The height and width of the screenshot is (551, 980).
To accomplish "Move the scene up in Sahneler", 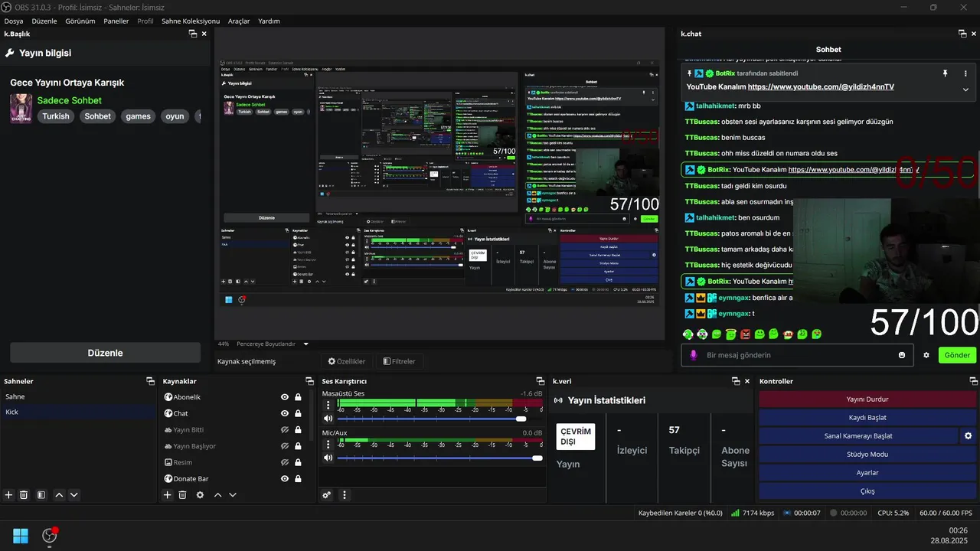I will [59, 495].
